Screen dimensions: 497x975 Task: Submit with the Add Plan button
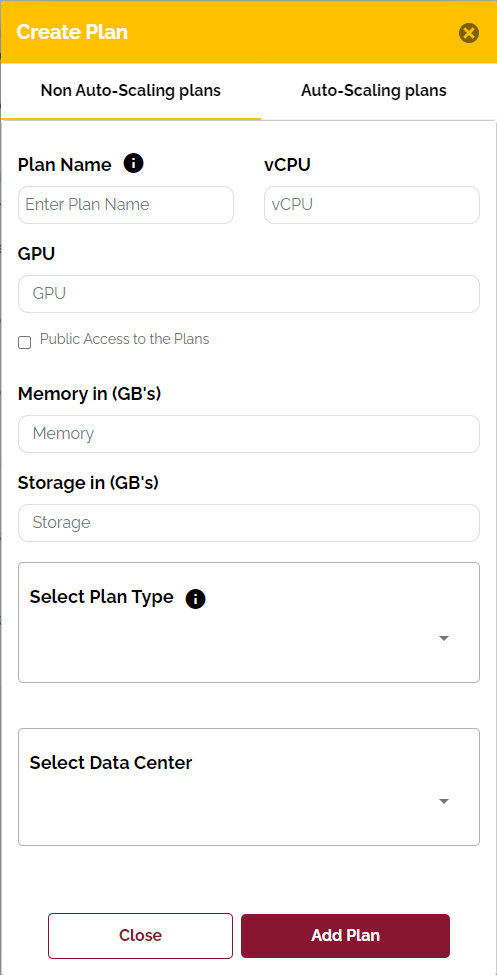tap(345, 935)
